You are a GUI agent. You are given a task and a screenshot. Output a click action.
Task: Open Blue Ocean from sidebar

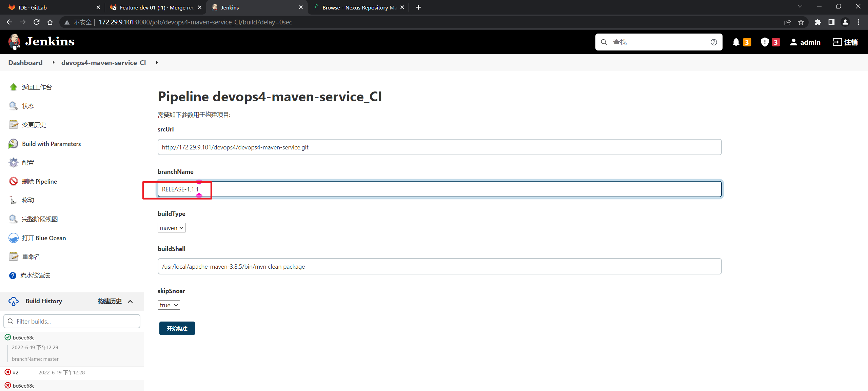click(x=44, y=238)
